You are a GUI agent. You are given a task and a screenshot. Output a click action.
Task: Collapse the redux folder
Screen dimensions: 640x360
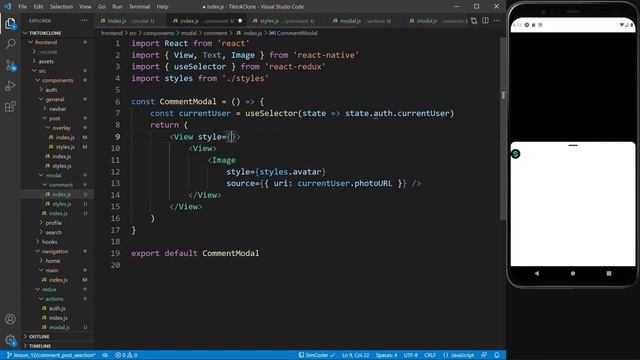[49, 289]
